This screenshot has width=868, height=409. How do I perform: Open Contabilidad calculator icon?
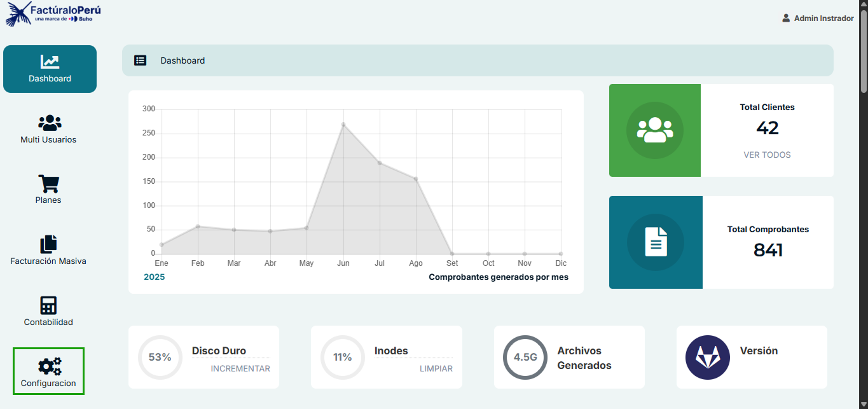48,305
